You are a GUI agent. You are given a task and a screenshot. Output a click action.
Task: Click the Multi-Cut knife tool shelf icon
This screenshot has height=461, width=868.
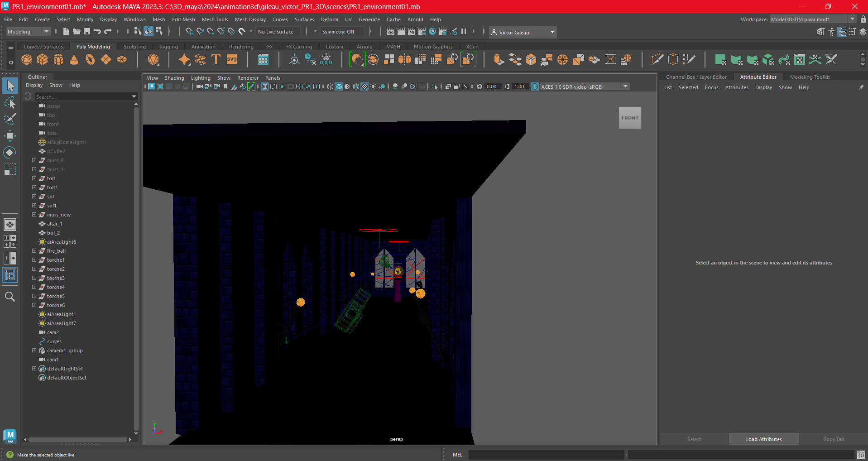click(x=657, y=59)
